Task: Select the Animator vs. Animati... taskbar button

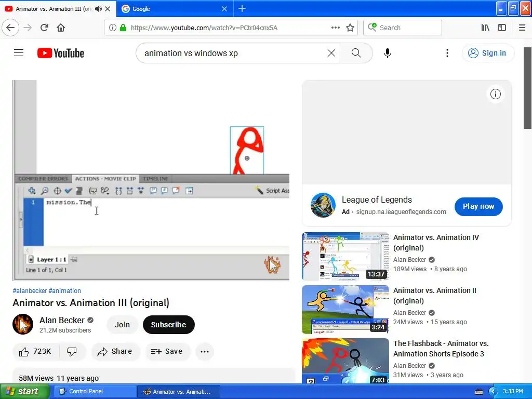Action: [179, 391]
